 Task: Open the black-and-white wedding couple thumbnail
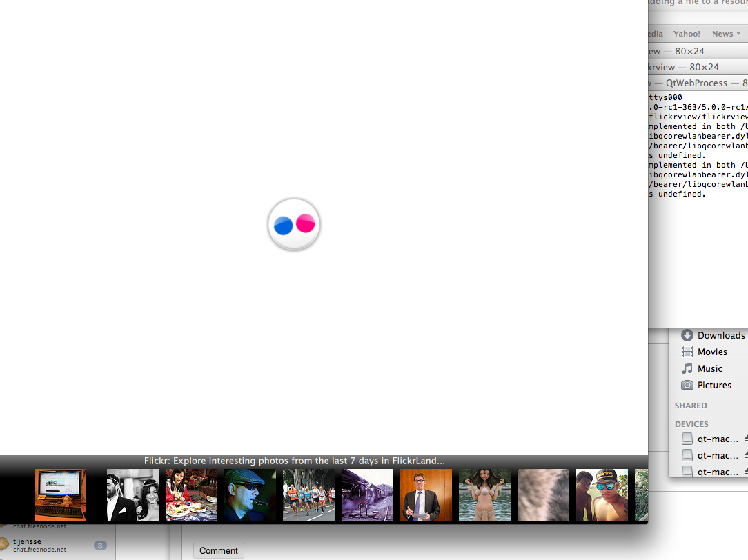132,494
